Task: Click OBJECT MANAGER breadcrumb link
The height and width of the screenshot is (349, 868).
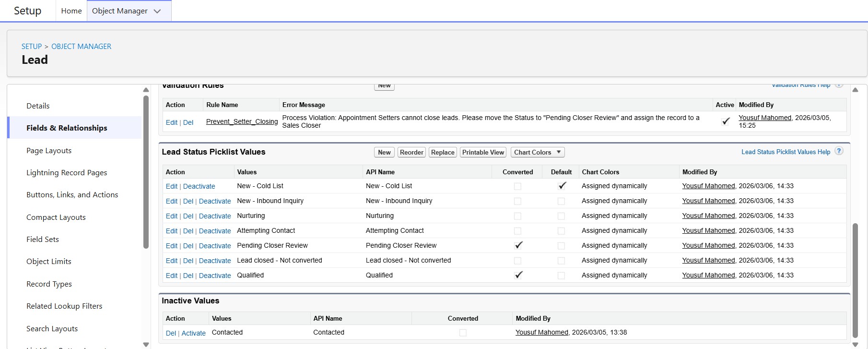Action: coord(81,46)
